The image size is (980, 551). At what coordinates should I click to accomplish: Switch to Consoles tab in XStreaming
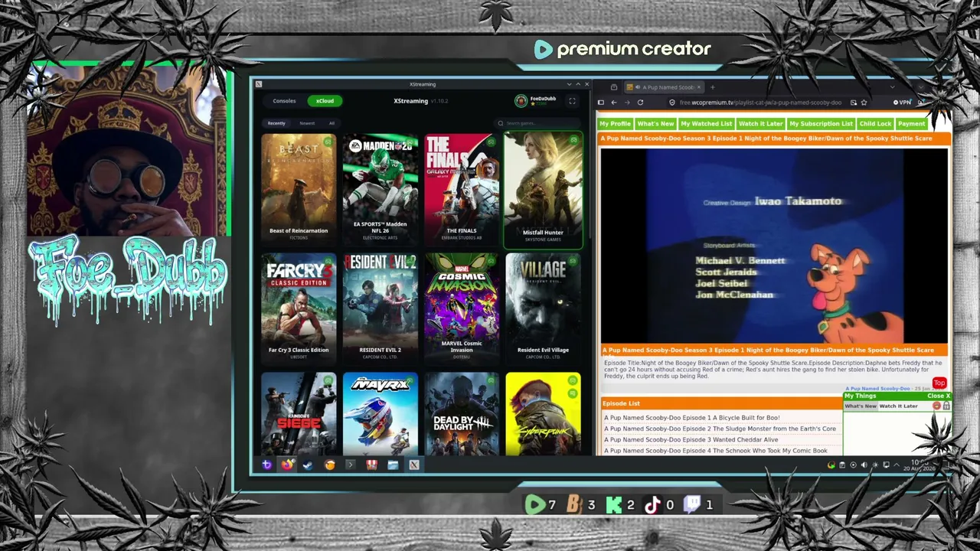(284, 101)
